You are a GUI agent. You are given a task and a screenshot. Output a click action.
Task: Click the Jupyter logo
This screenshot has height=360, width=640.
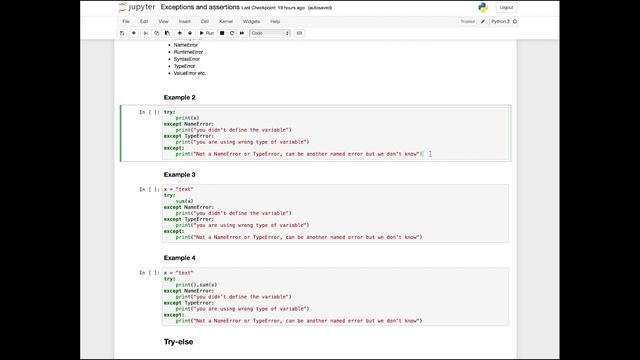137,7
